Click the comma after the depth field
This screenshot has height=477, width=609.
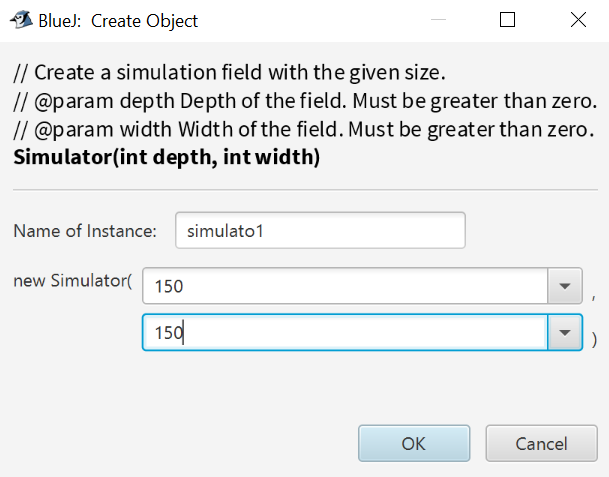tap(594, 296)
